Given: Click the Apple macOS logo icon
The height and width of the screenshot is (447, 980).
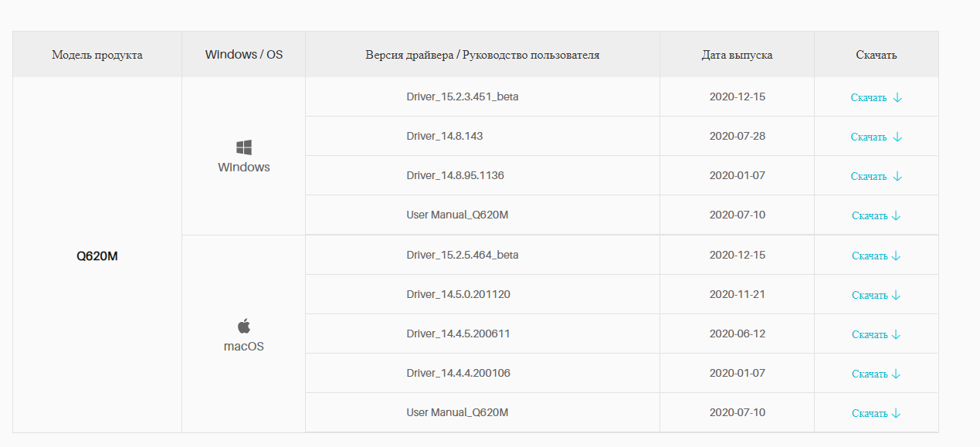Looking at the screenshot, I should click(244, 326).
